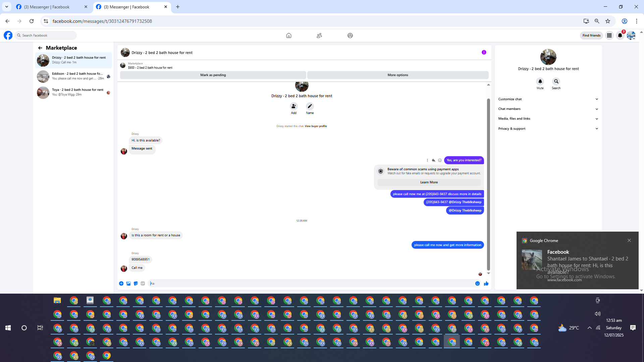Go to the Facebook Home icon
This screenshot has height=362, width=644.
coord(289,36)
